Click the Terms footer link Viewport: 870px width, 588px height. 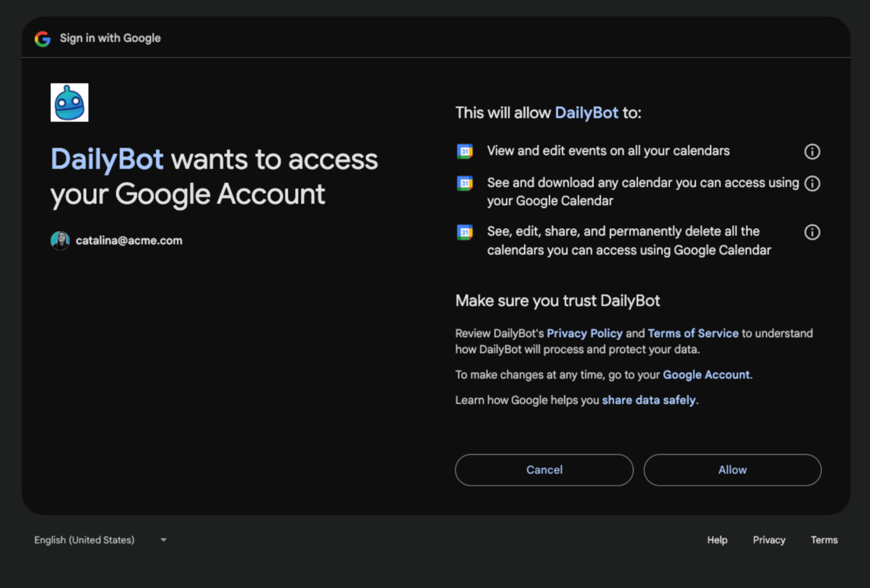pyautogui.click(x=824, y=540)
